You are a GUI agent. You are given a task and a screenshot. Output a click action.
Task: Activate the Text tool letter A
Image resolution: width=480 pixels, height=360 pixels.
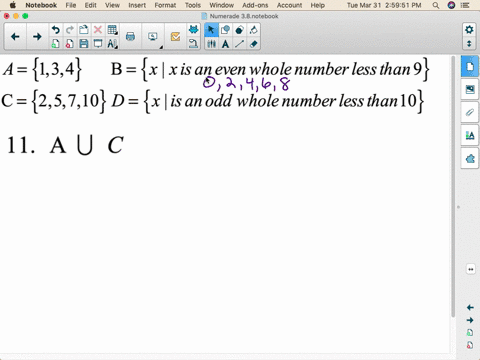click(x=225, y=44)
